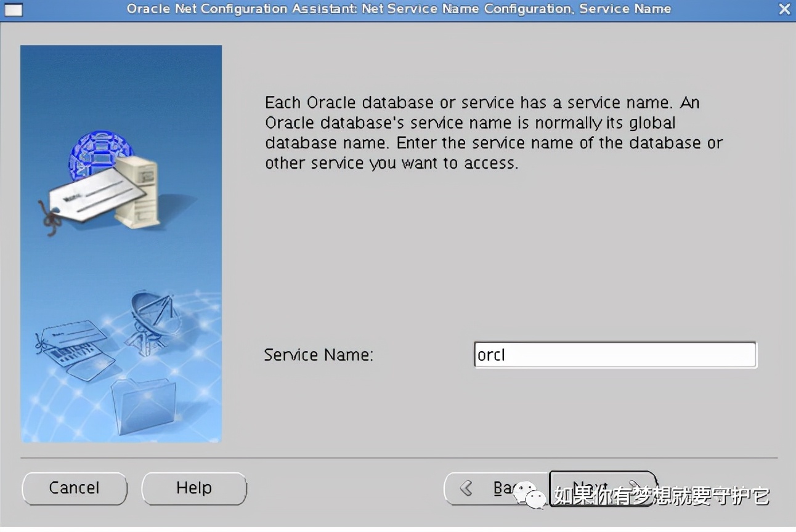Click the left arrow on Back button
This screenshot has height=532, width=796.
466,488
